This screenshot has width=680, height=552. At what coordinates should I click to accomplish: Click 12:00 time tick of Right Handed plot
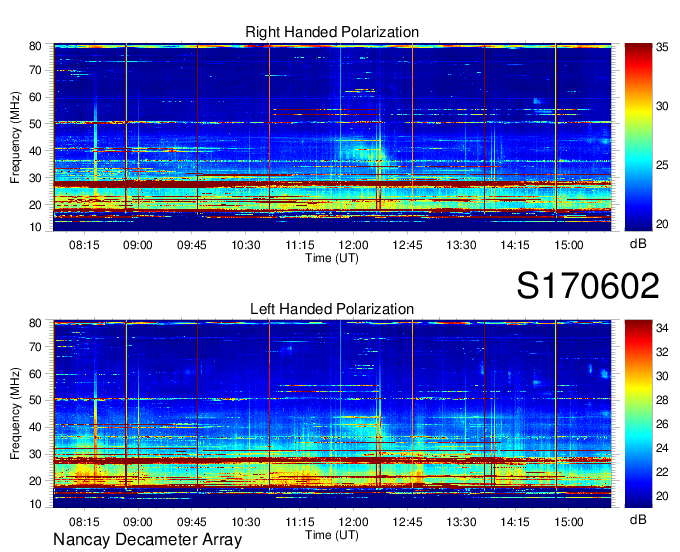pyautogui.click(x=353, y=245)
